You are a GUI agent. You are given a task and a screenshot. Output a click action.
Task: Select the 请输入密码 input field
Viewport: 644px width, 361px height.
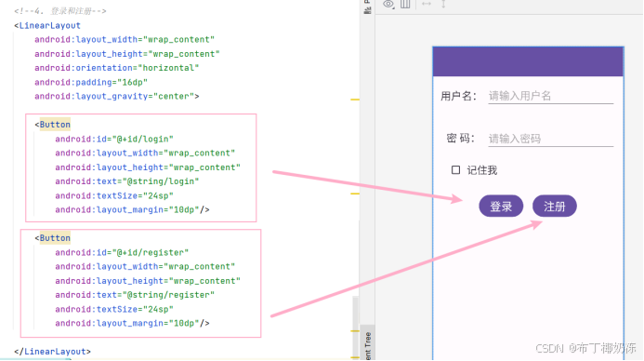click(550, 139)
